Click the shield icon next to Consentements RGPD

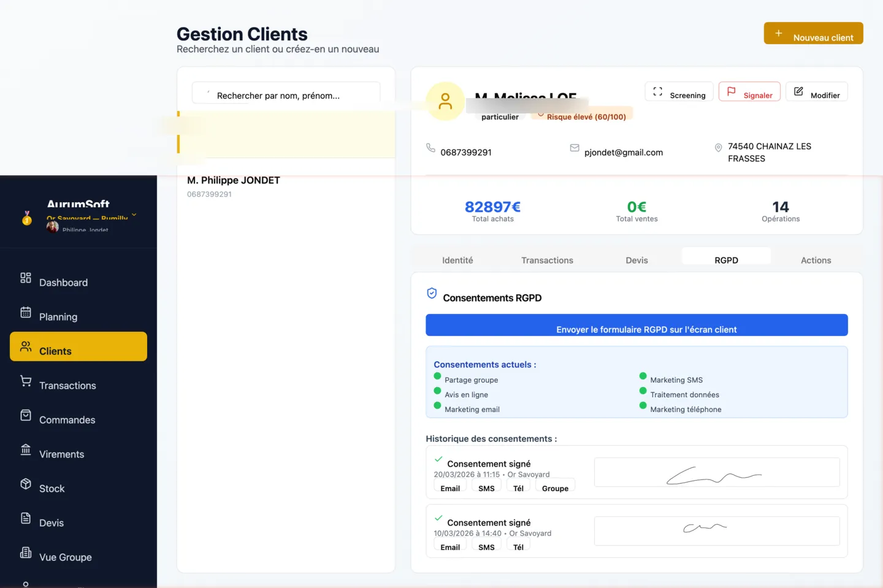tap(432, 293)
